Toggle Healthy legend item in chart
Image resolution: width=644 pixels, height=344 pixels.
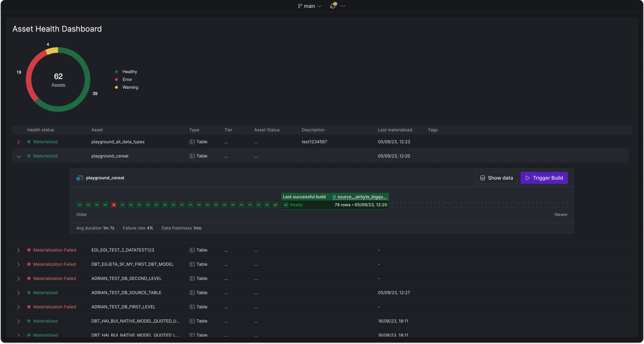click(x=126, y=72)
